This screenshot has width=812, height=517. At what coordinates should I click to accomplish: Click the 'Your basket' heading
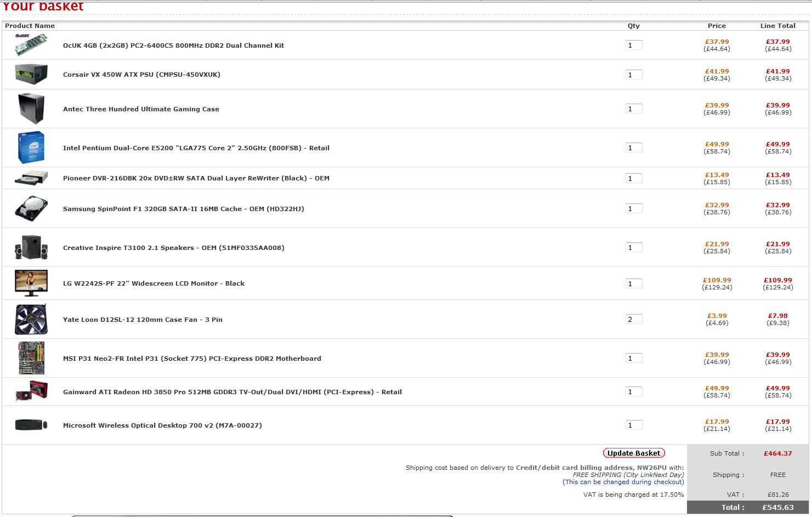43,6
